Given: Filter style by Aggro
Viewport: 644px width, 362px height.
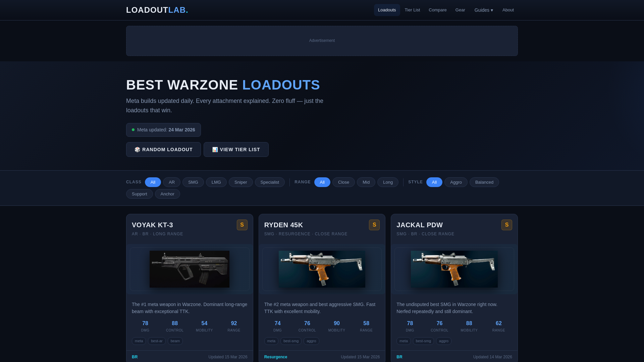Looking at the screenshot, I should tap(456, 182).
